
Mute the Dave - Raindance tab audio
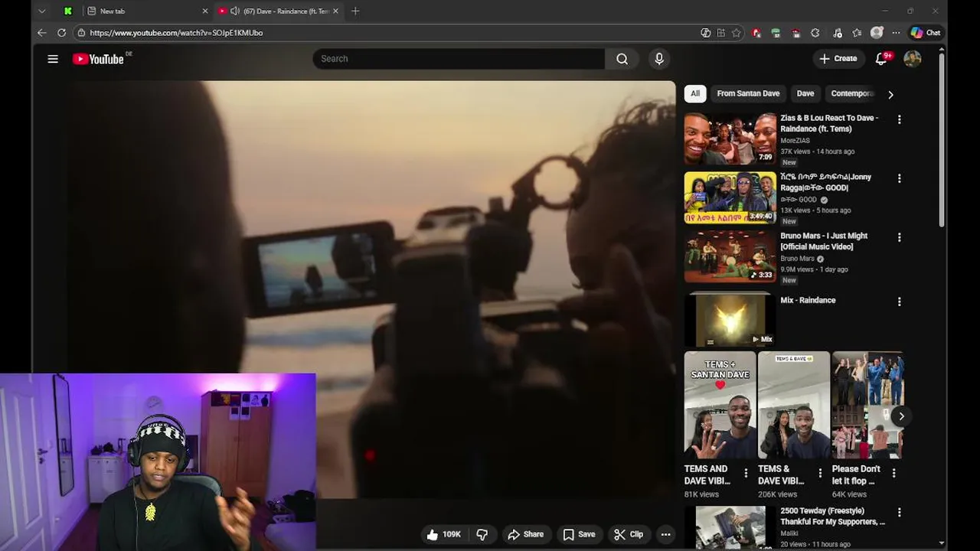234,11
